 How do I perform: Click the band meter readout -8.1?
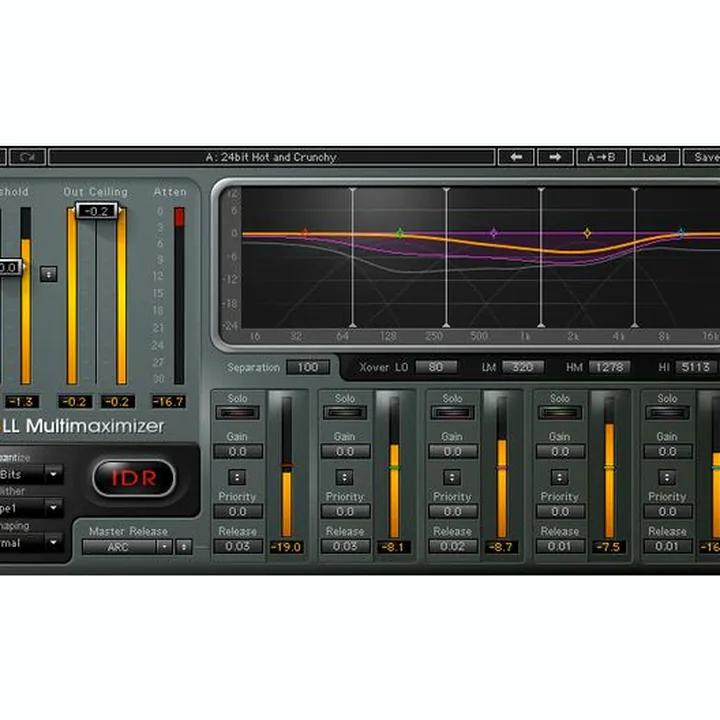click(x=394, y=547)
